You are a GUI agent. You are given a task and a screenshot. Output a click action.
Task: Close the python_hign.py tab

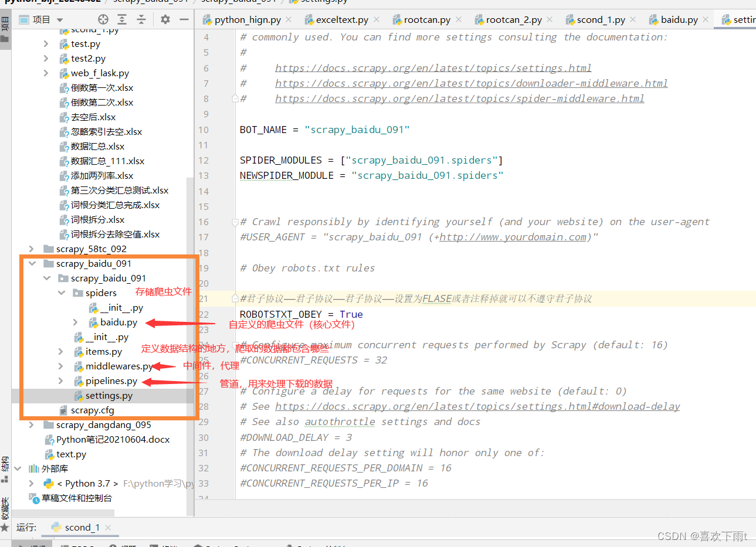pos(289,19)
